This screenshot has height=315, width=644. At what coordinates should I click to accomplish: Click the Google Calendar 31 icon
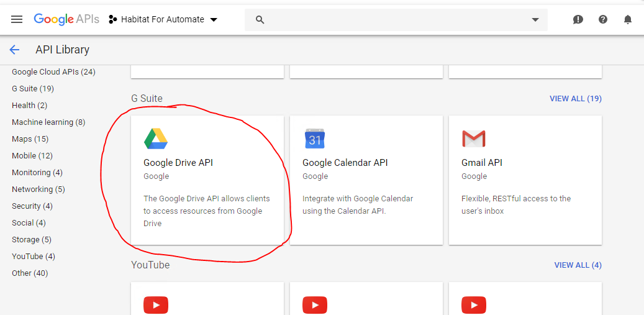tap(315, 139)
